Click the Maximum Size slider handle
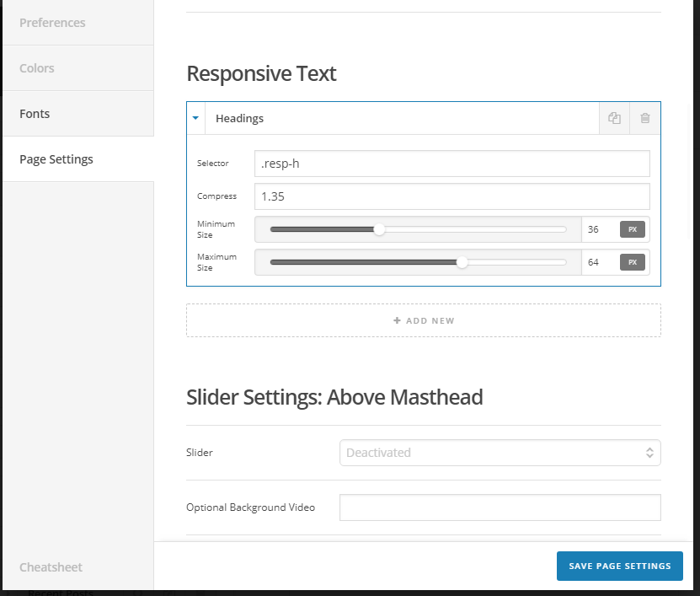This screenshot has width=700, height=596. (462, 262)
